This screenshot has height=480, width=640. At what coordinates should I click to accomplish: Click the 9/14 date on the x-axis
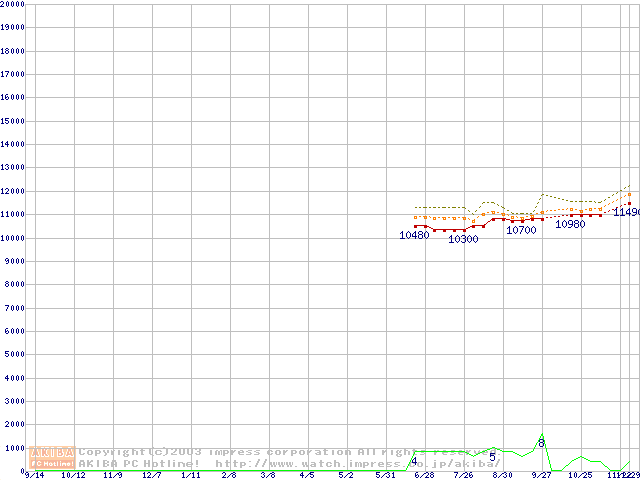point(34,475)
